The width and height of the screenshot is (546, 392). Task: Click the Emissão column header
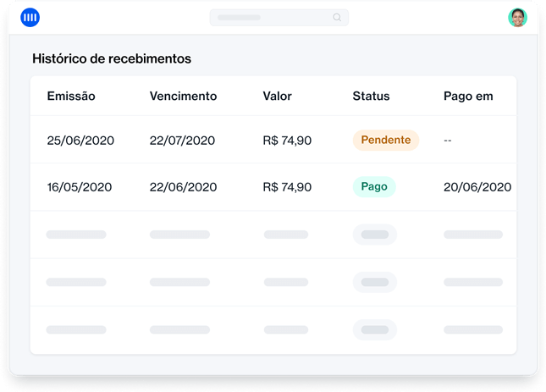click(x=71, y=97)
